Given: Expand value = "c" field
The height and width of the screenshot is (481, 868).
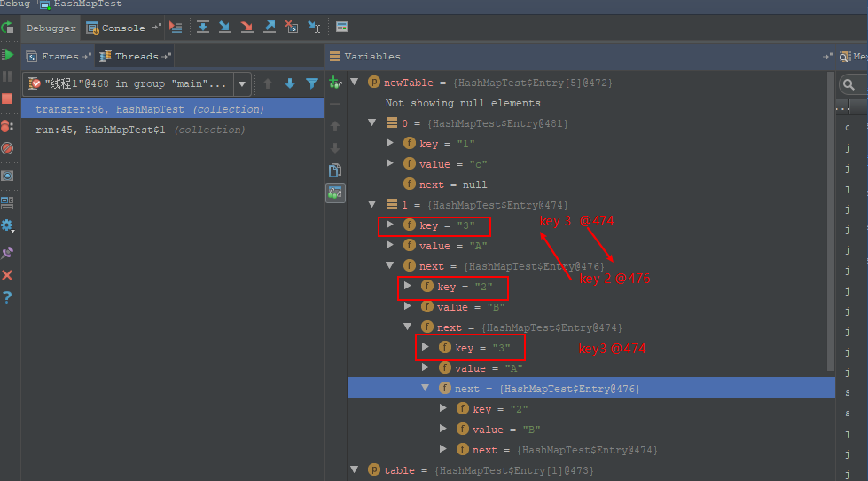Looking at the screenshot, I should tap(390, 163).
